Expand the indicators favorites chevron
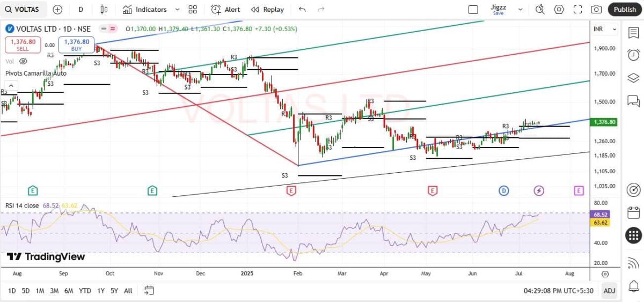 179,9
